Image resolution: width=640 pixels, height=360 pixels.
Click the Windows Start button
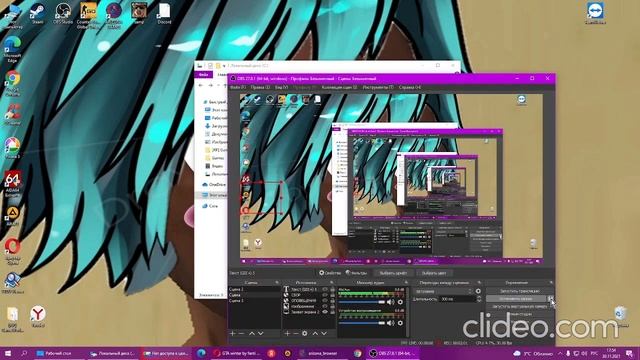(x=7, y=353)
